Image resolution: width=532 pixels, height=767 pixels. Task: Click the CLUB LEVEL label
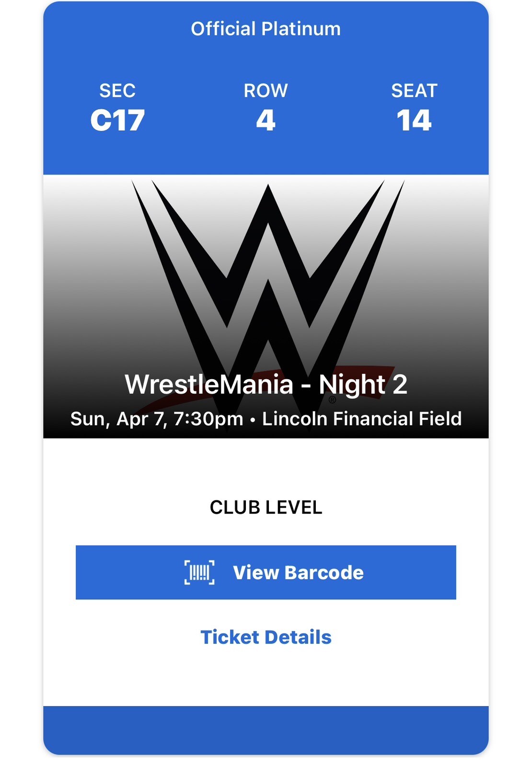tap(266, 507)
